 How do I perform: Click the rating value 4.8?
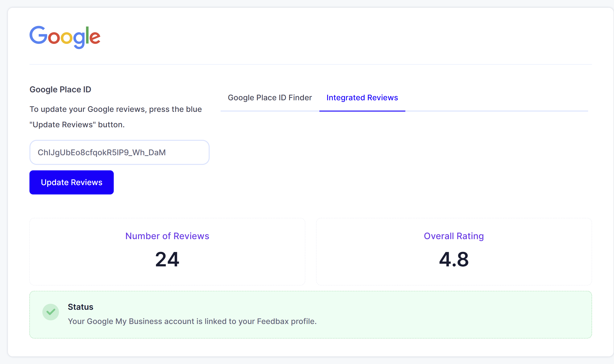(x=454, y=259)
